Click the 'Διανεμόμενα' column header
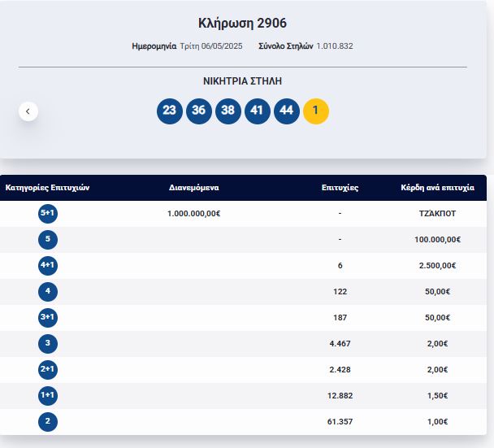 point(194,188)
